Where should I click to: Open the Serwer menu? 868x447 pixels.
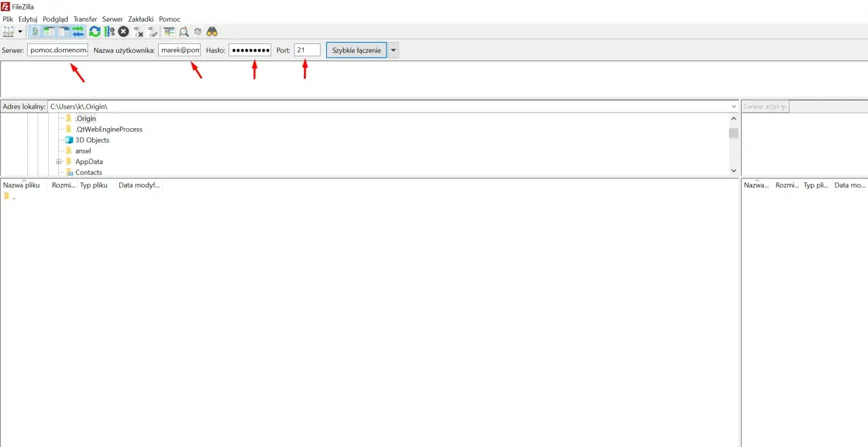[113, 19]
